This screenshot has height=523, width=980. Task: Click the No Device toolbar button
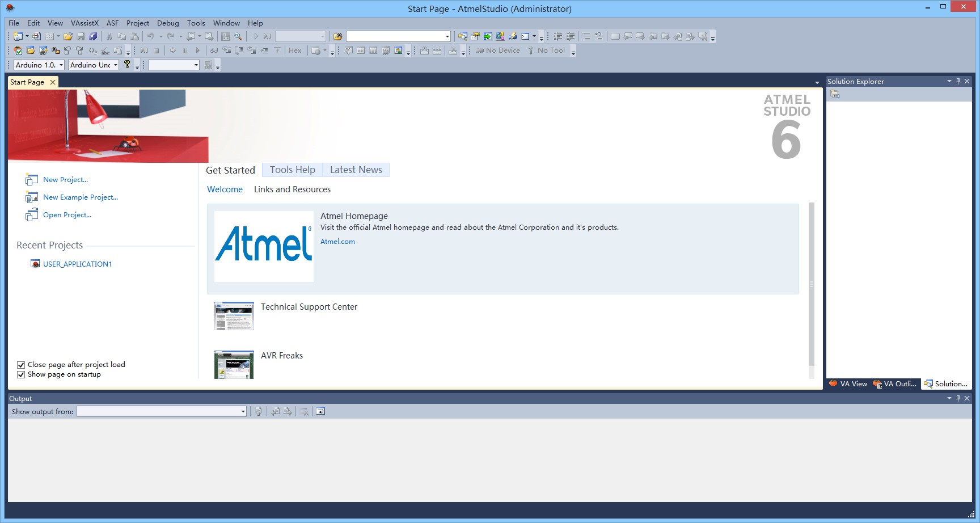[498, 50]
